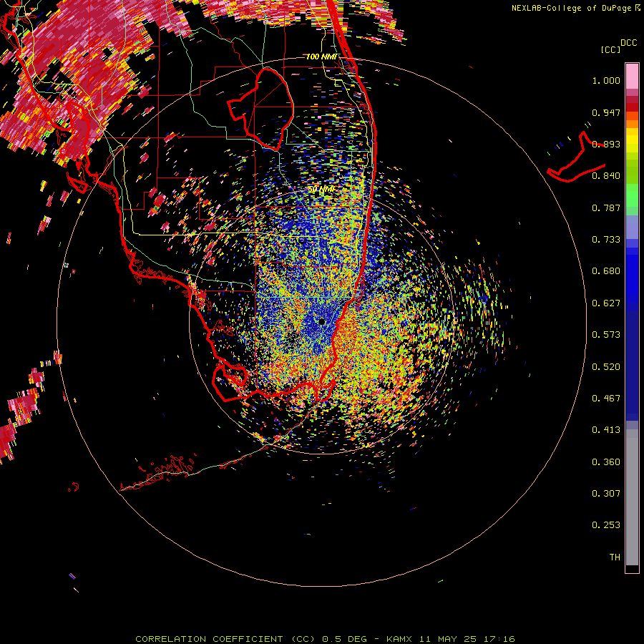Click the 0.360 legend value
Viewport: 644px width, 644px height.
606,462
